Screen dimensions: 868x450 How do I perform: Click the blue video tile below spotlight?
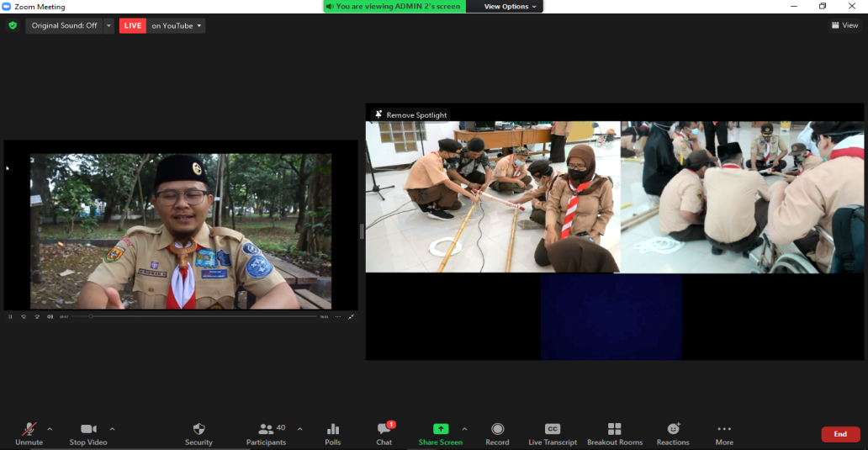tap(611, 316)
